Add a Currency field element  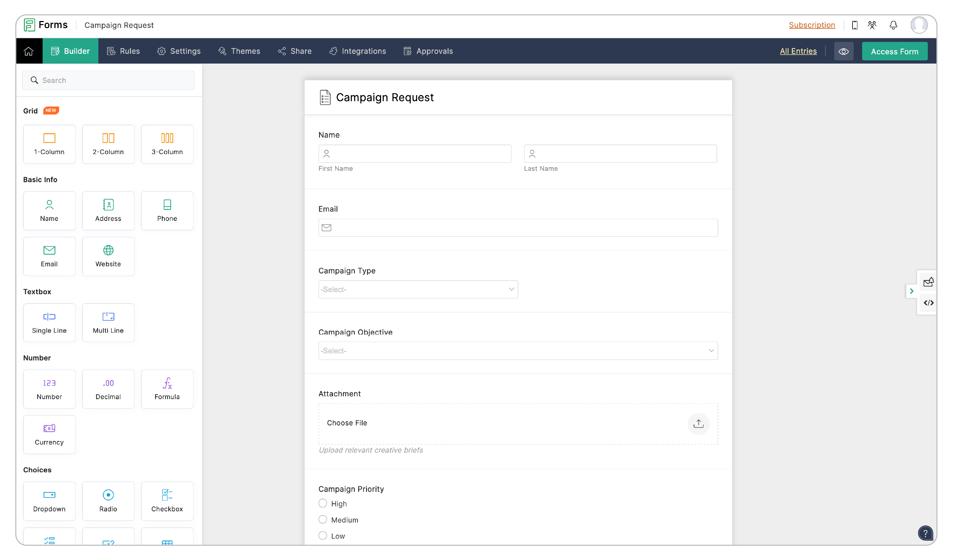[x=49, y=434]
